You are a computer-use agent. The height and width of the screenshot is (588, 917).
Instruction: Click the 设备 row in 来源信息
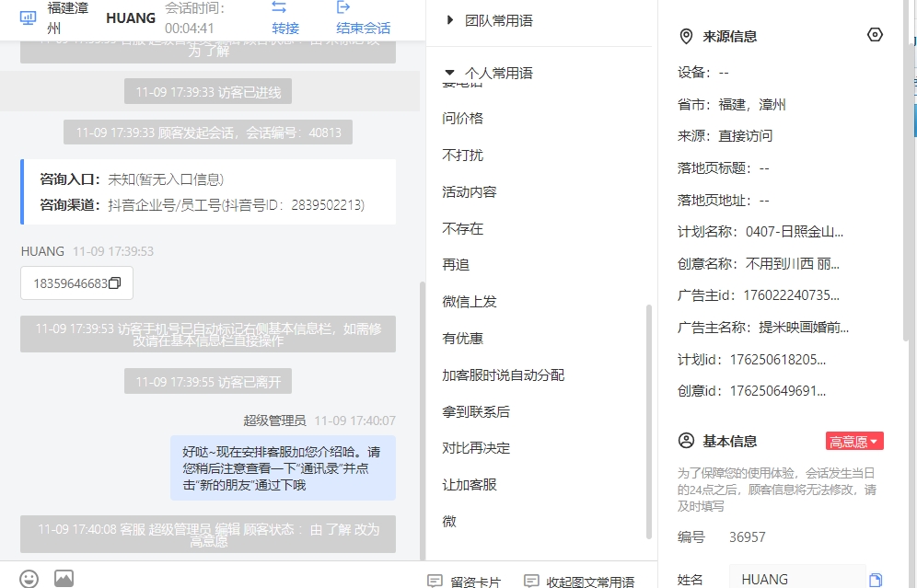point(703,73)
